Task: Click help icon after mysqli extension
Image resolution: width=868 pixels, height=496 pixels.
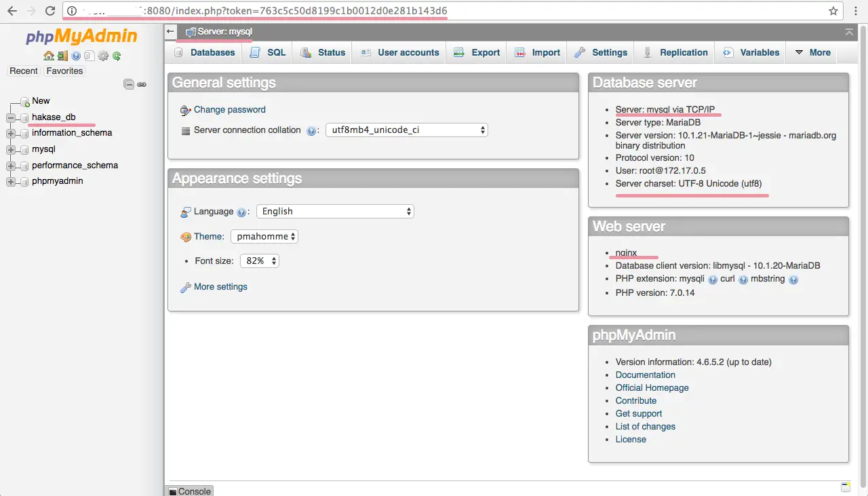Action: (713, 280)
